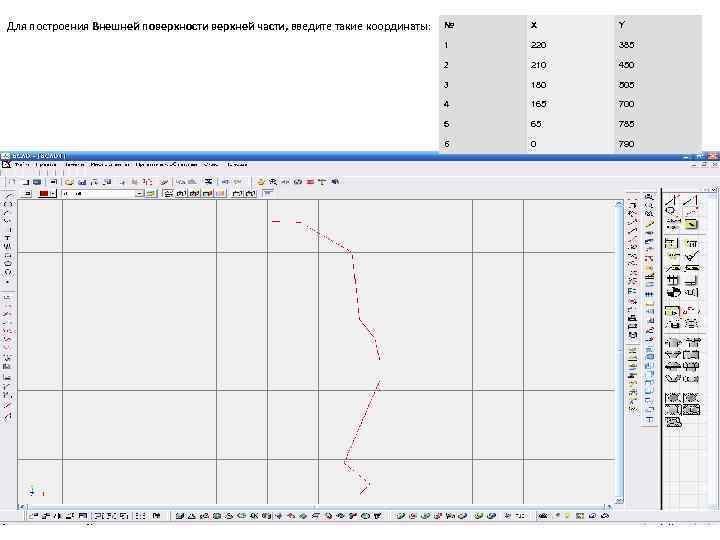Image resolution: width=720 pixels, height=540 pixels.
Task: Select the dot point tool in left toolbar
Action: pos(7,281)
